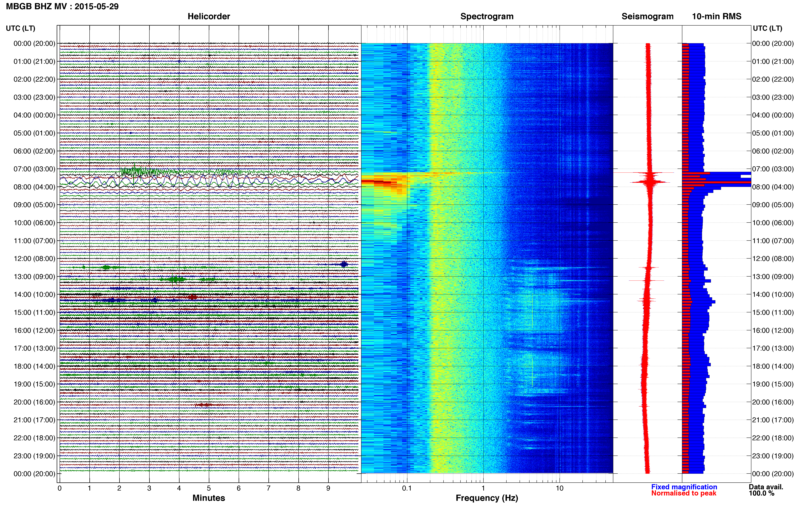Select the Helicorder panel heading
Viewport: 812px width, 508px height.
(209, 16)
